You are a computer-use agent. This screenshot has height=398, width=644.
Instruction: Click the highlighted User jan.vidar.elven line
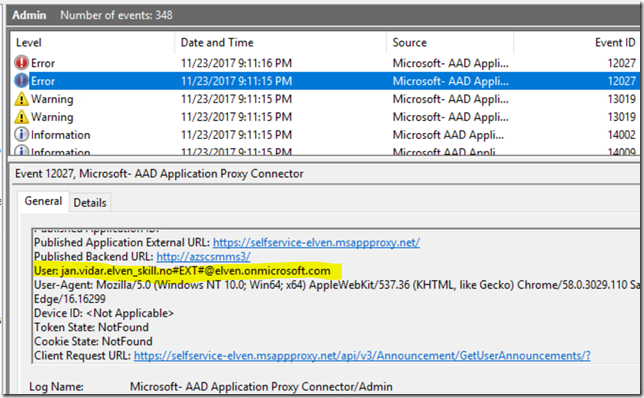click(182, 271)
